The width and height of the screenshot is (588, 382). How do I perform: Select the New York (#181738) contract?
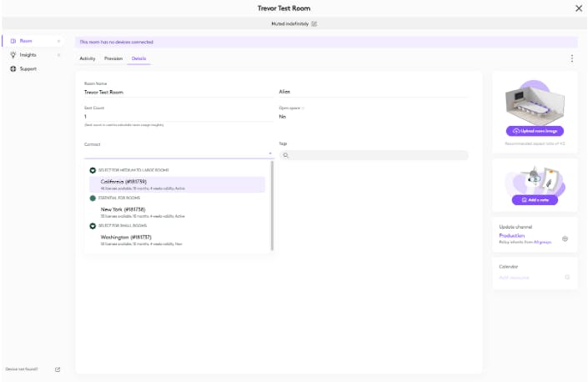(177, 212)
